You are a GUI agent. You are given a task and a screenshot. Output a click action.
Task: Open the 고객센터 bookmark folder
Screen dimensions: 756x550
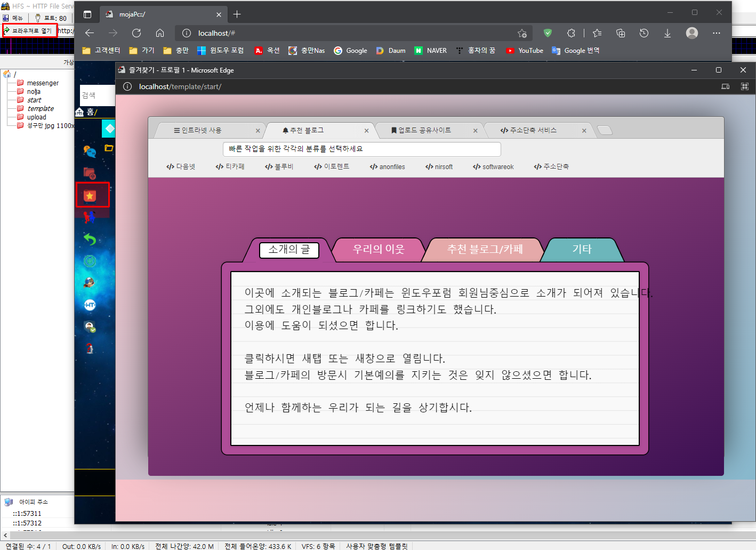click(x=101, y=51)
